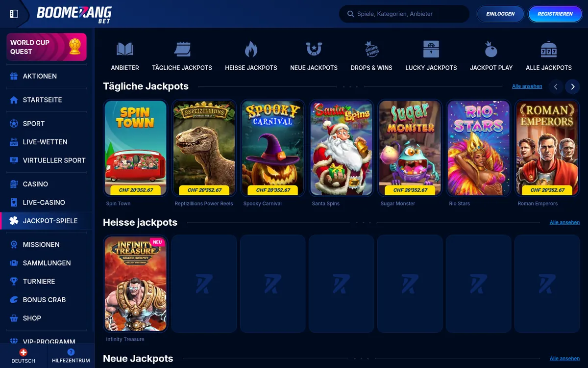Click the Deutsch language label
The height and width of the screenshot is (368, 588).
[24, 361]
